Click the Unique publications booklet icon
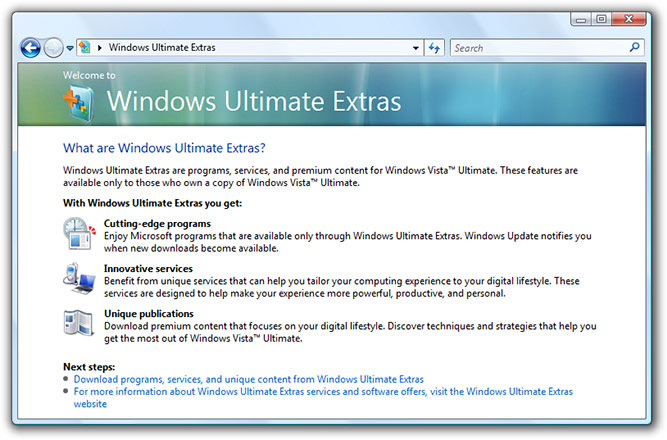 coord(79,323)
